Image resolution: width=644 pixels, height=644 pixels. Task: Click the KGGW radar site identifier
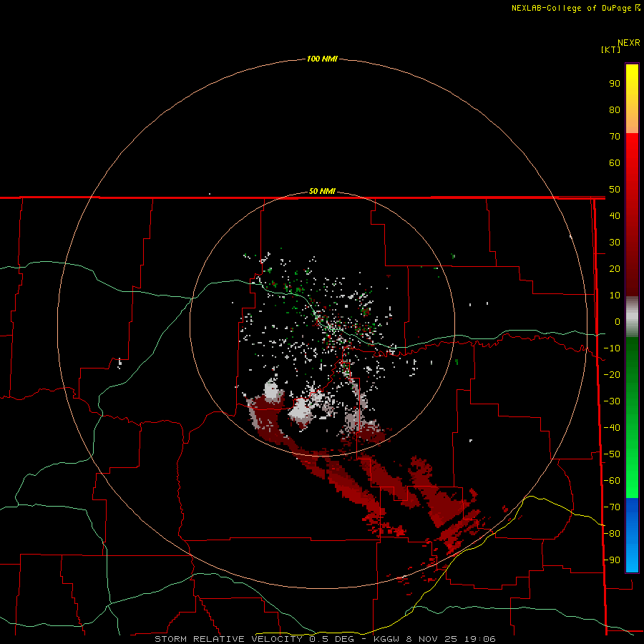tap(386, 639)
